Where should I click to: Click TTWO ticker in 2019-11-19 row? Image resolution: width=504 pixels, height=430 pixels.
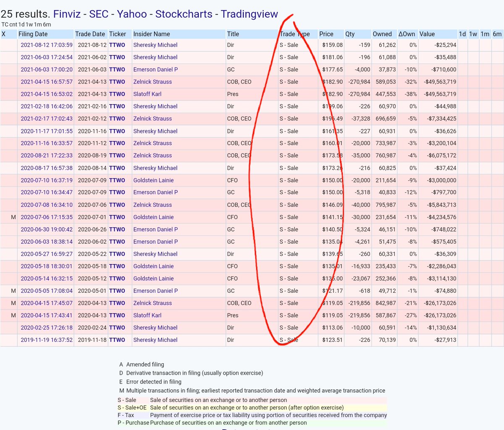pyautogui.click(x=117, y=340)
